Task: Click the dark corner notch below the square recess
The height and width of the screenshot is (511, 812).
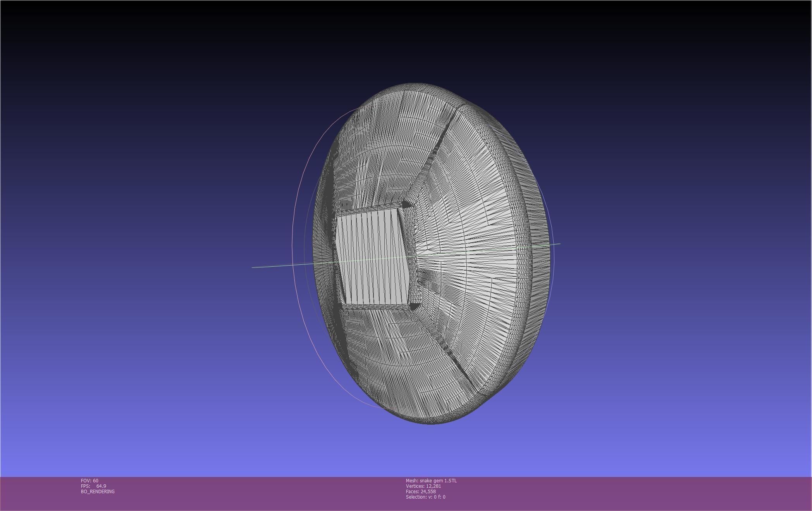Action: tap(414, 307)
